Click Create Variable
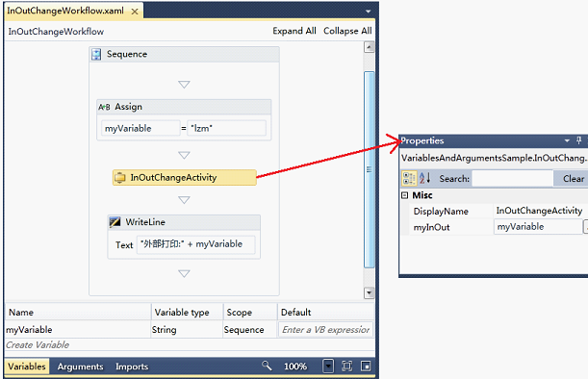The width and height of the screenshot is (588, 379). [x=38, y=345]
